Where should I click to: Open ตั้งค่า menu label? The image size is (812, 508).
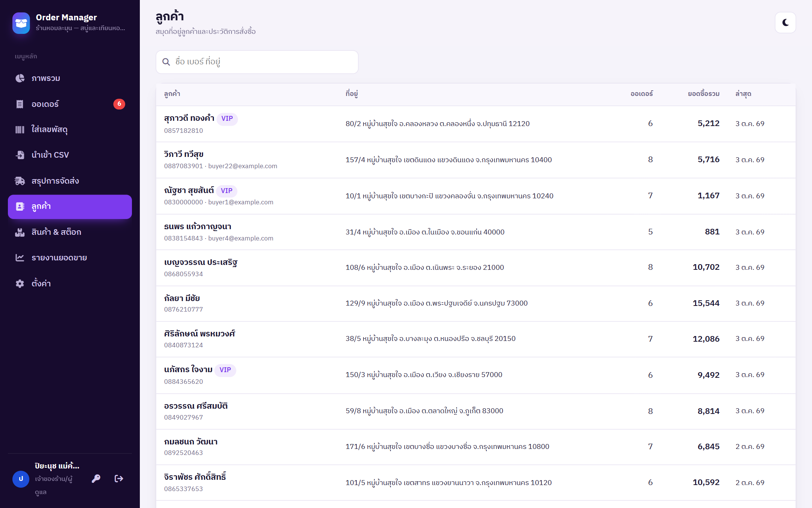coord(41,283)
